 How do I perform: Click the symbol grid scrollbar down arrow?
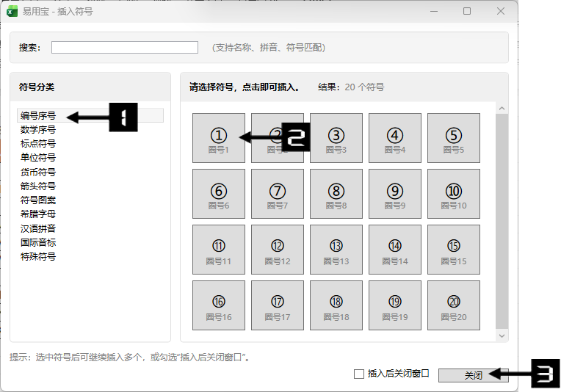[502, 335]
